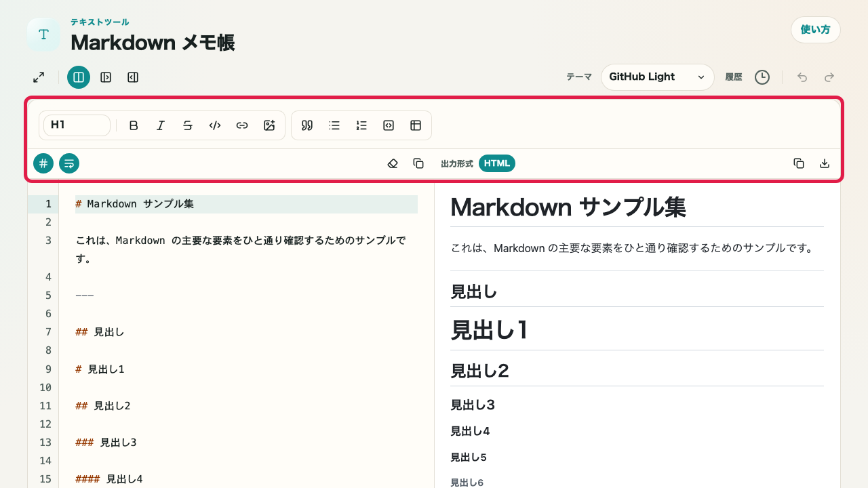Insert an image with the picture icon
This screenshot has width=868, height=488.
click(269, 125)
